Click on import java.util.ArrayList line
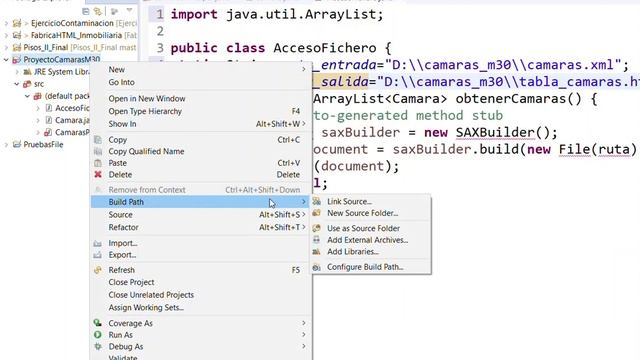The height and width of the screenshot is (360, 640). pos(277,15)
